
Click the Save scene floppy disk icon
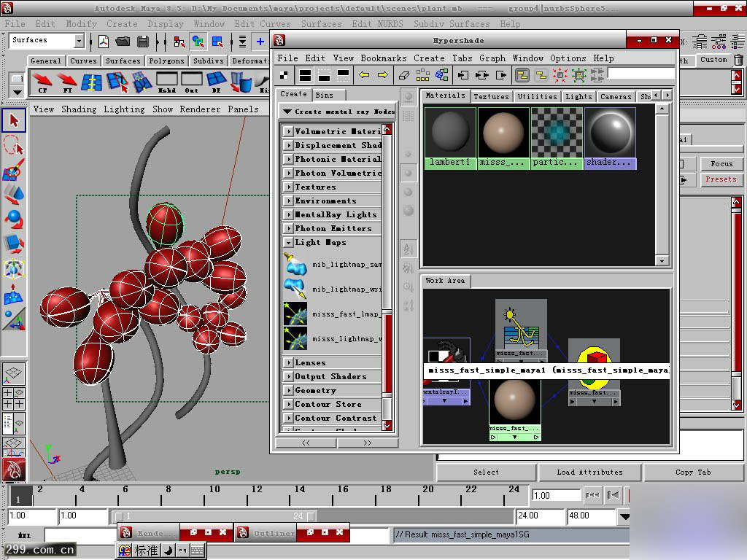tap(143, 42)
